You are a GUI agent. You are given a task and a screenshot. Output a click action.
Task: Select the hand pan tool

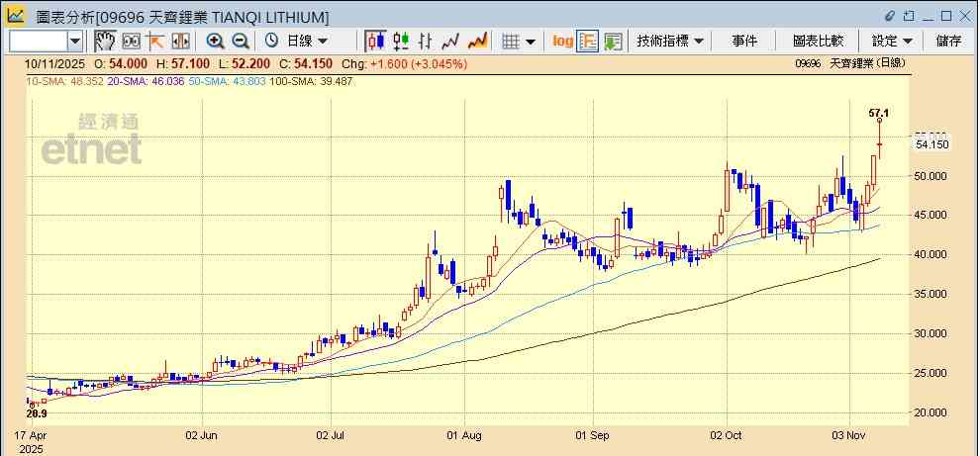105,41
